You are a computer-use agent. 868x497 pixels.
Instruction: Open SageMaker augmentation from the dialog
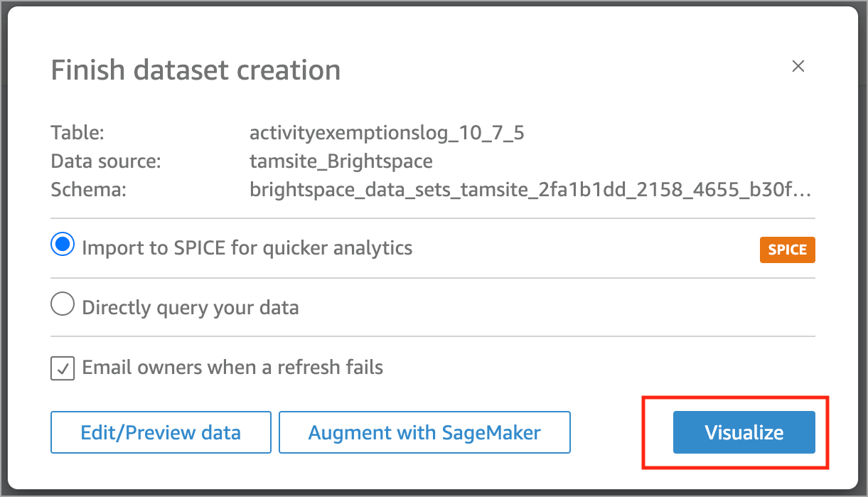(424, 432)
